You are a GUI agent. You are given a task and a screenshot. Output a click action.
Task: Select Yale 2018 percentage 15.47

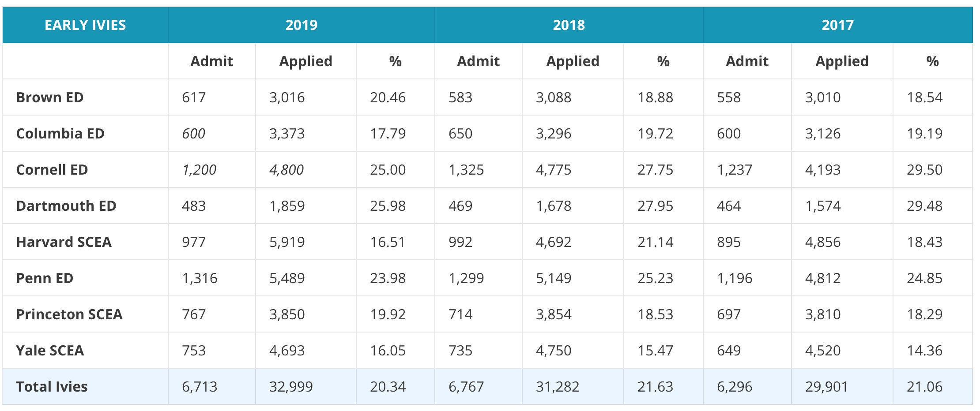coord(655,351)
